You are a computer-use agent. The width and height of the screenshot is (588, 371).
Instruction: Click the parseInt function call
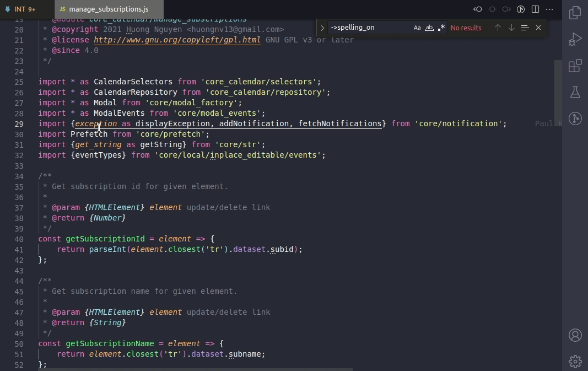point(107,250)
